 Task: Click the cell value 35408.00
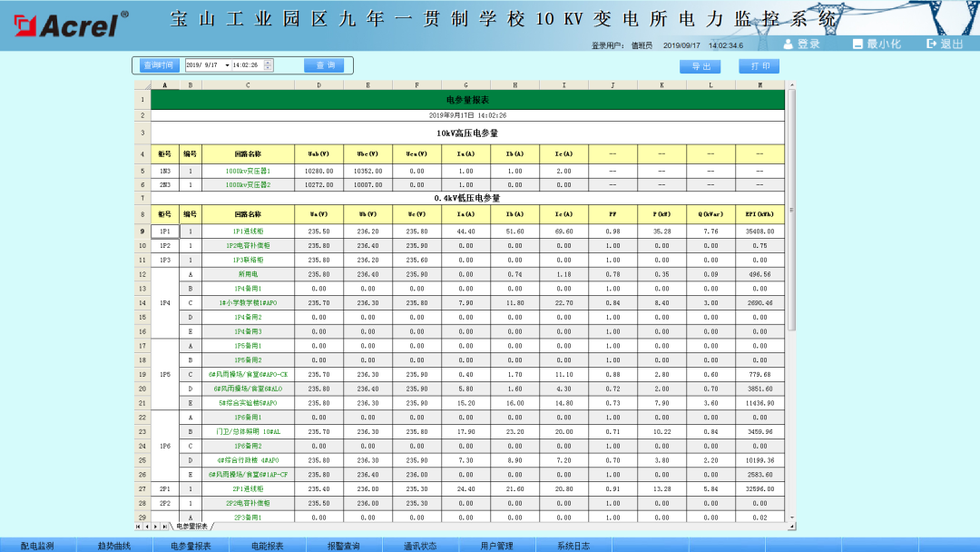(x=760, y=232)
